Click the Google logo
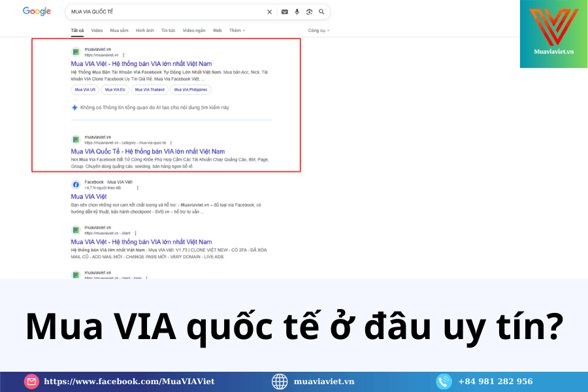The image size is (588, 392). tap(37, 11)
